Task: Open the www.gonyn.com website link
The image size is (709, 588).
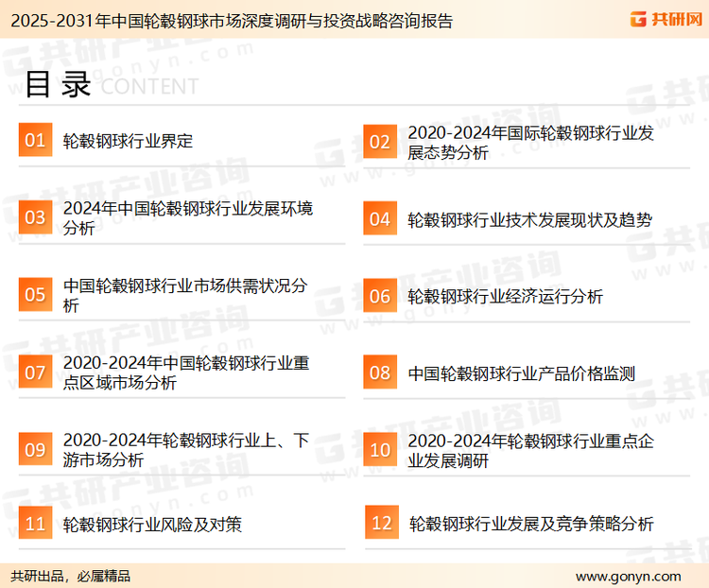Action: pyautogui.click(x=628, y=576)
